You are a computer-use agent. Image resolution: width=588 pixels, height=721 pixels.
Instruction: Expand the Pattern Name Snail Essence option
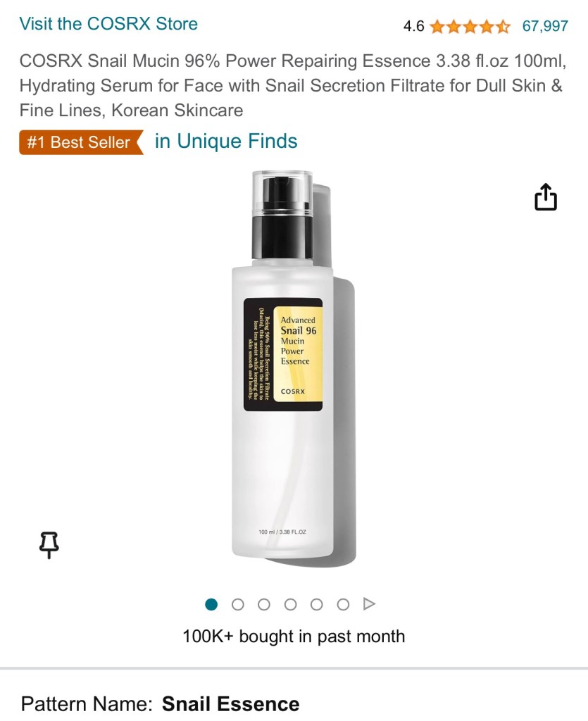160,704
